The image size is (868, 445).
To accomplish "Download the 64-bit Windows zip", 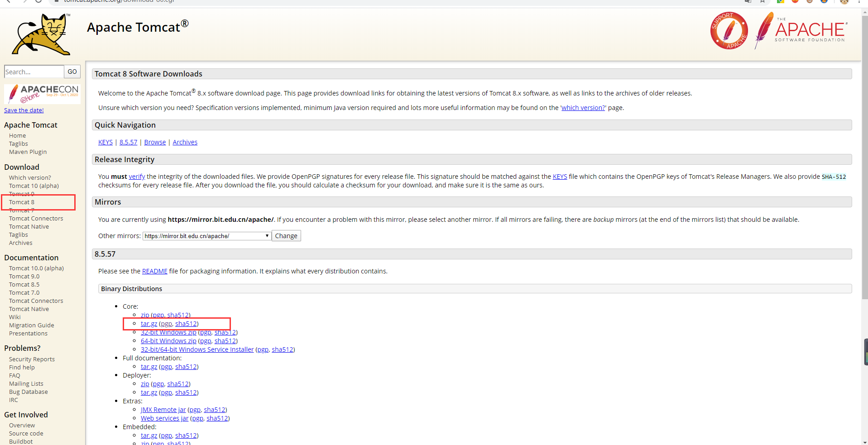I will (x=168, y=341).
